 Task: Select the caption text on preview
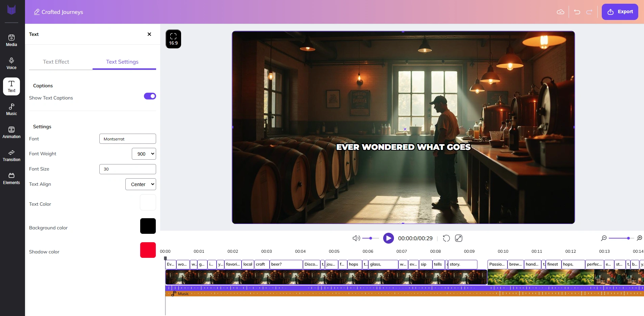tap(403, 147)
